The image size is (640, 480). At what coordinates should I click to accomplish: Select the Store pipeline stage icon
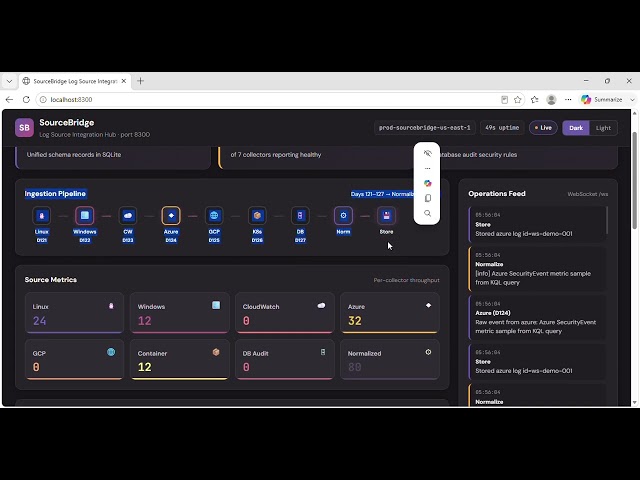coord(387,216)
